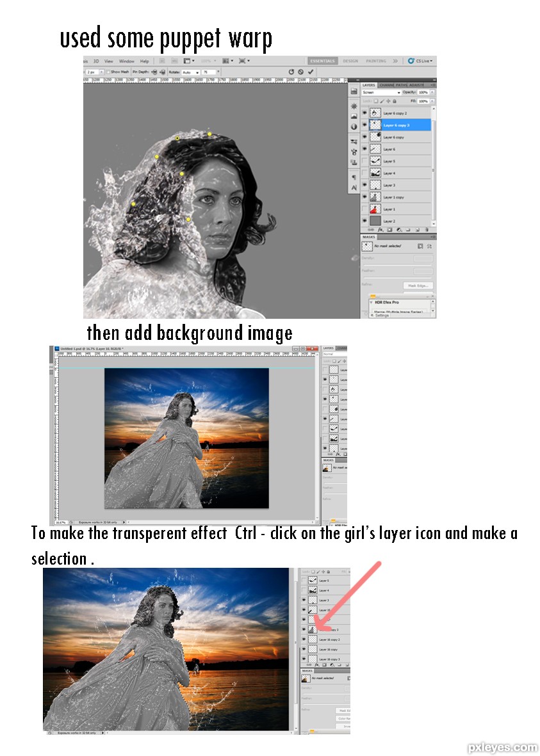Open the Opacity 100% slider arrow
Viewport: 540px width, 756px height.
432,93
